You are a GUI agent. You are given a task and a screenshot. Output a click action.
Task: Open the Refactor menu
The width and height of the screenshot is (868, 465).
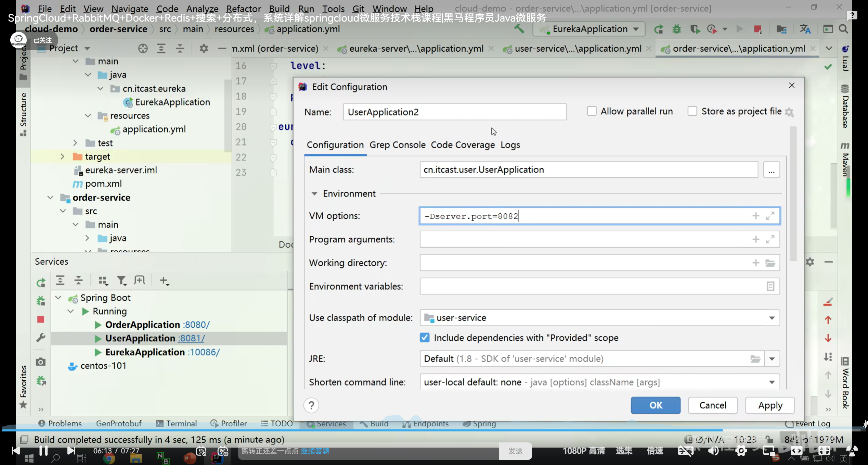tap(243, 9)
